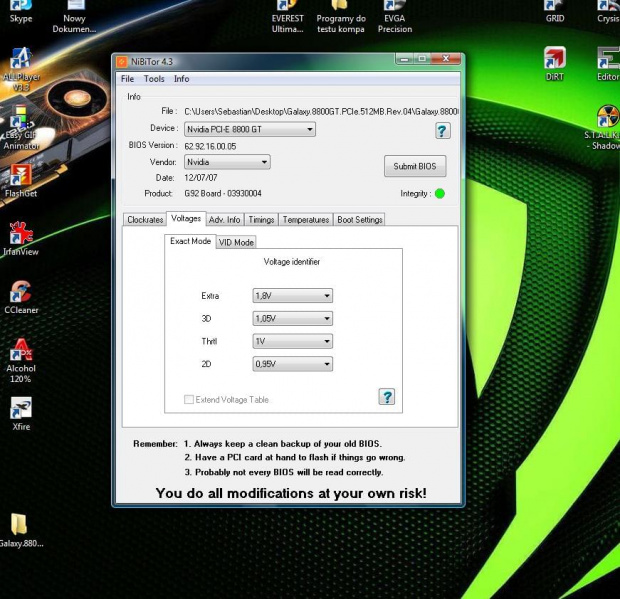This screenshot has width=620, height=599.
Task: Toggle the Extend Voltage Table checkbox
Action: pos(189,399)
